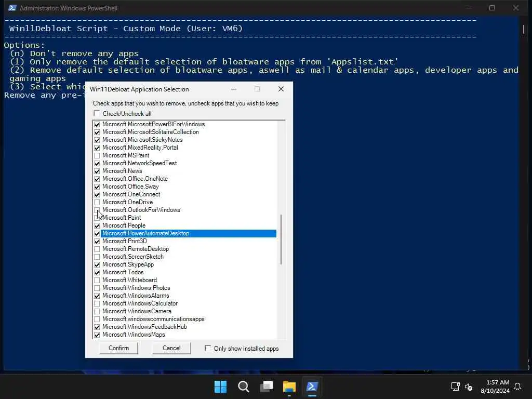Uncheck Microsoft.MicrosoftSolitaireCollection
Viewport: 532px width, 399px height.
97,132
